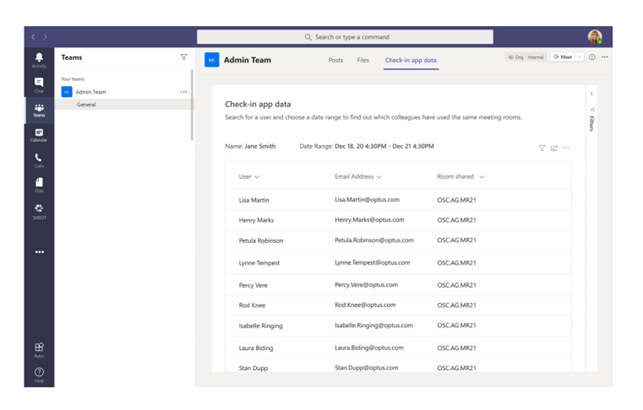Click the user profile picture
Viewport: 643px width, 410px height.
[595, 37]
